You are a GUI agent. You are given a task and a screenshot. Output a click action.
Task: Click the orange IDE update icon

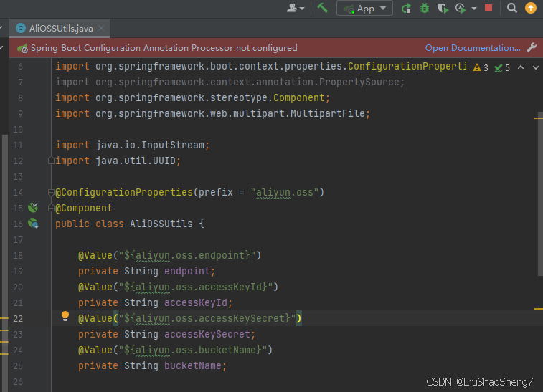pyautogui.click(x=531, y=8)
